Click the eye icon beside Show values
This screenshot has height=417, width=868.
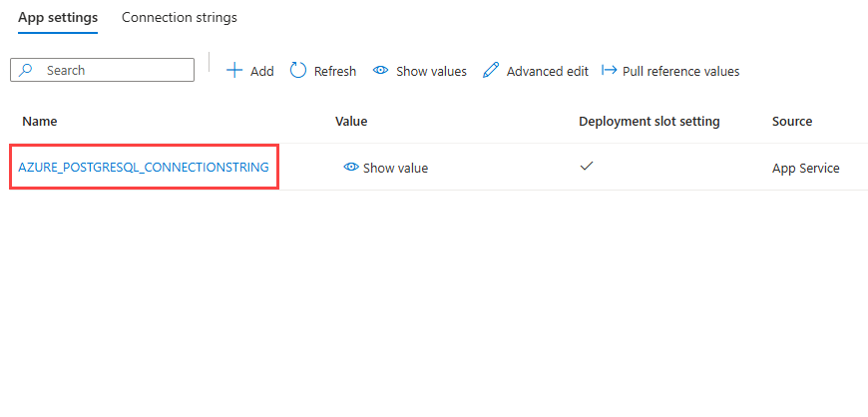tap(380, 71)
